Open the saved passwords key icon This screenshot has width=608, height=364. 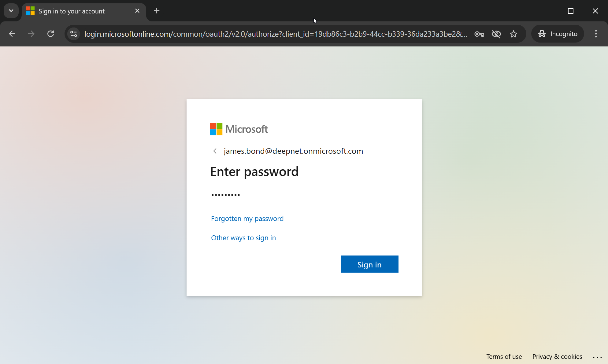pyautogui.click(x=479, y=34)
